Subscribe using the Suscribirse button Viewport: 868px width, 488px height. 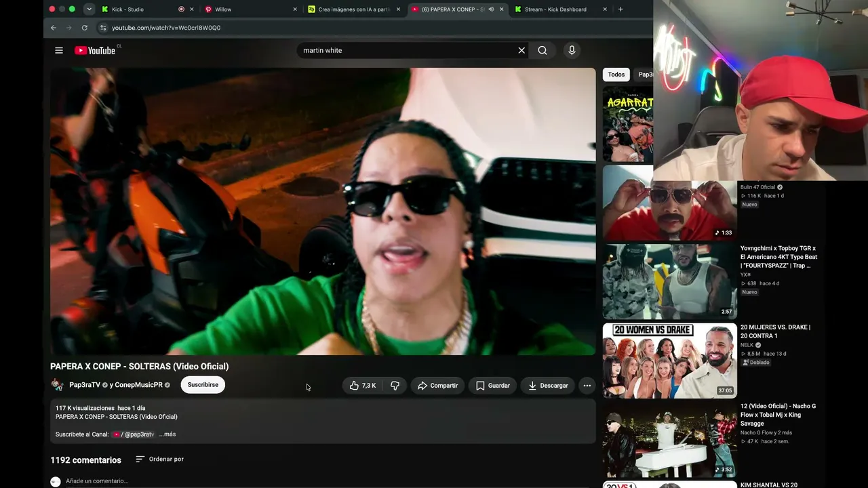(x=203, y=385)
